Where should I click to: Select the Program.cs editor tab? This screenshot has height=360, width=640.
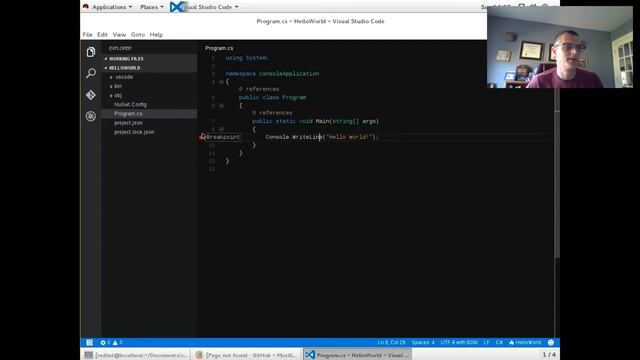click(219, 48)
